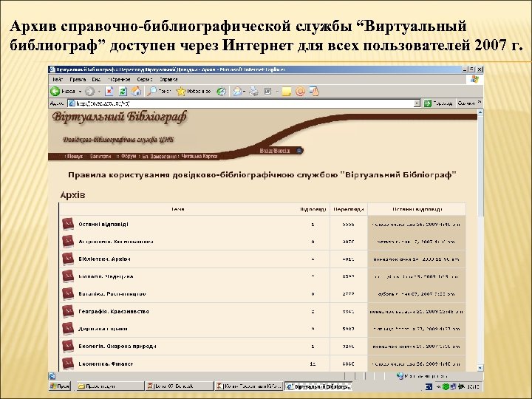The height and width of the screenshot is (399, 532).
Task: Click the Вхід/Вихід login link
Action: click(274, 151)
